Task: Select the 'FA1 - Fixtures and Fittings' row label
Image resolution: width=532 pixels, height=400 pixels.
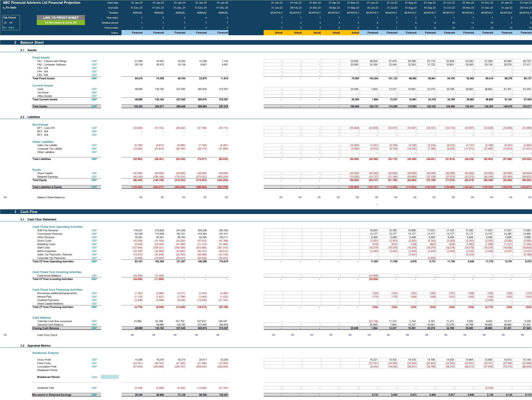Action: (52, 61)
